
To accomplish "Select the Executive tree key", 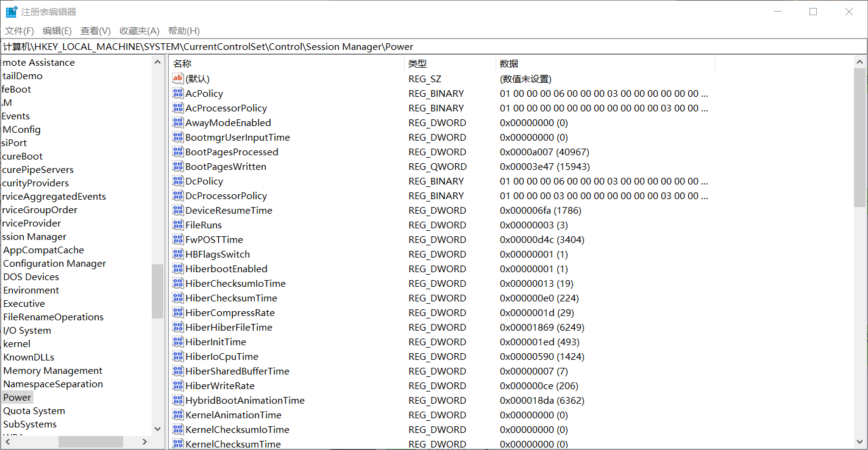I will (x=24, y=303).
